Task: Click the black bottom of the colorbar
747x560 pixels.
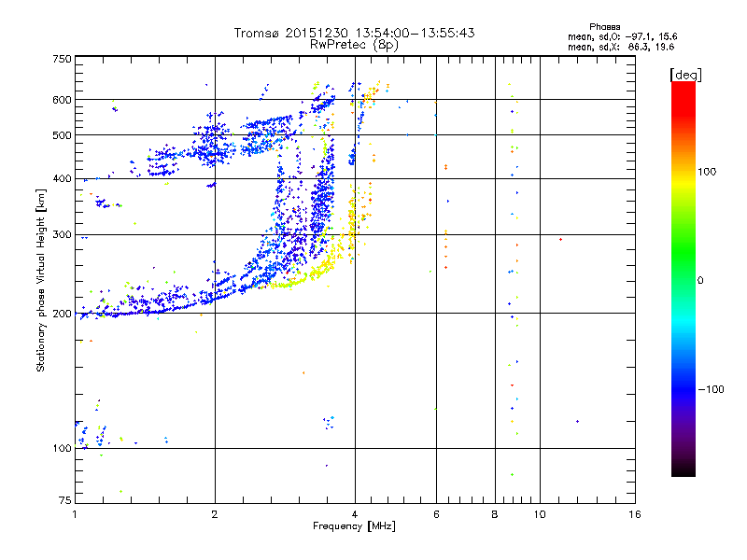Action: [684, 470]
